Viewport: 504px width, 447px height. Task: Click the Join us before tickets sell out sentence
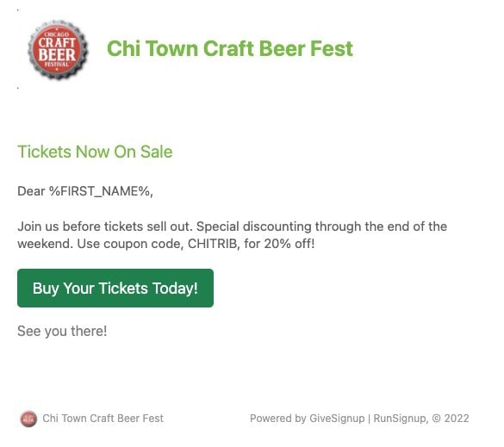(x=105, y=227)
